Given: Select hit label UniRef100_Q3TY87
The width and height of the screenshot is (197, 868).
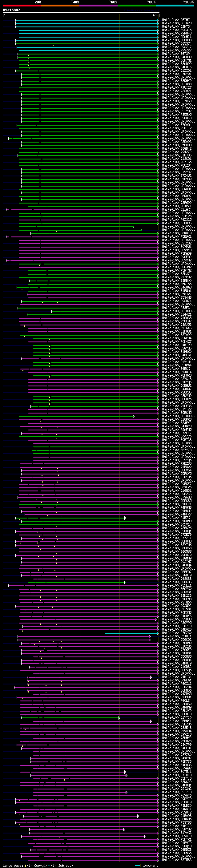Looking at the screenshot, I should (176, 111).
